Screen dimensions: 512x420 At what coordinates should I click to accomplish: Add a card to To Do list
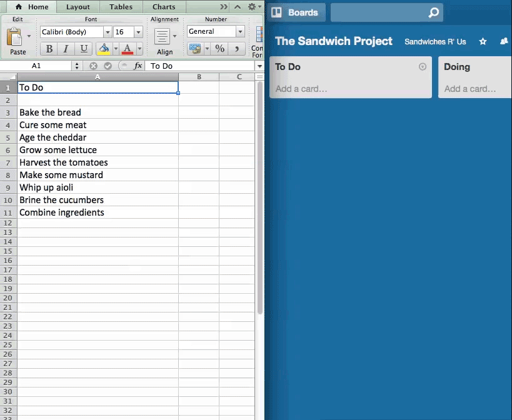pos(301,89)
